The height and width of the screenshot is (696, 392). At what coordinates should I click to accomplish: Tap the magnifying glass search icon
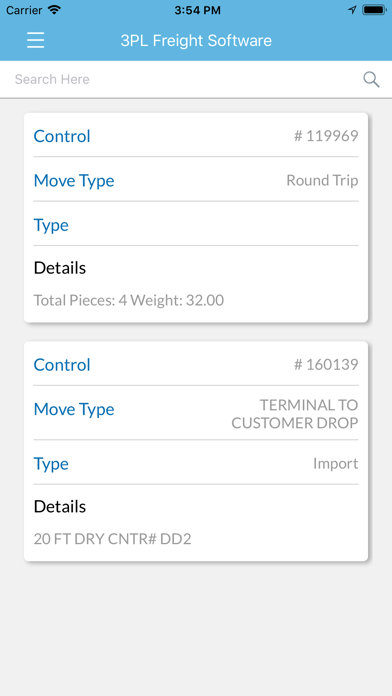click(x=371, y=79)
